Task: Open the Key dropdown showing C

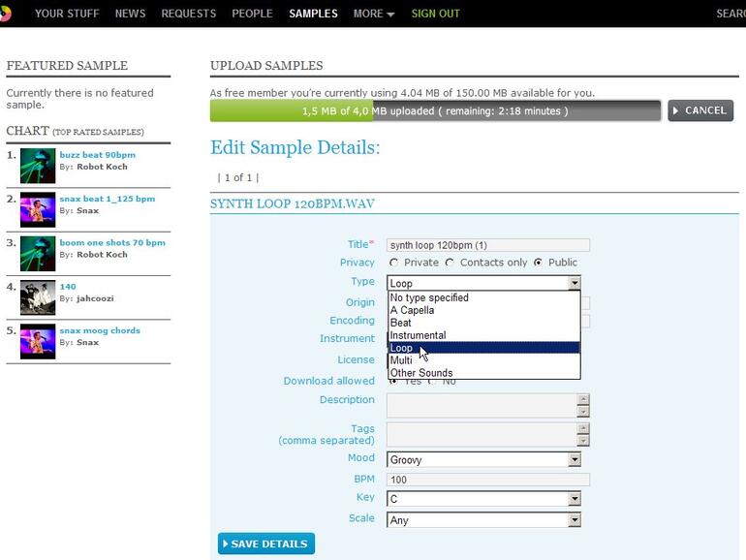Action: coord(483,499)
